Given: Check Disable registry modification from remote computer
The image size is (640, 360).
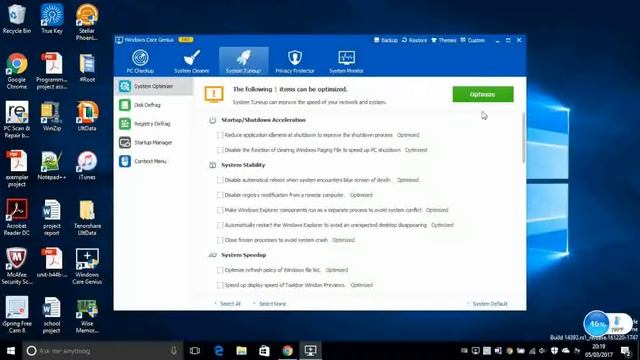Looking at the screenshot, I should 220,195.
